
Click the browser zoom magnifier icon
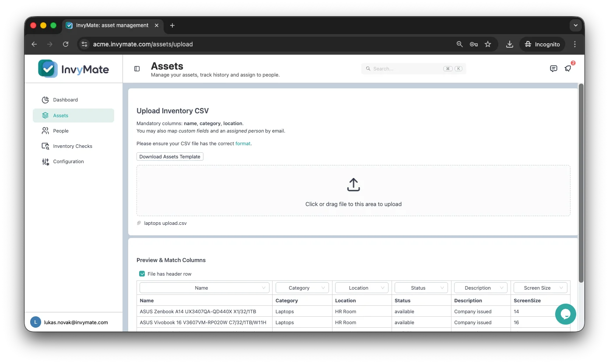tap(459, 44)
